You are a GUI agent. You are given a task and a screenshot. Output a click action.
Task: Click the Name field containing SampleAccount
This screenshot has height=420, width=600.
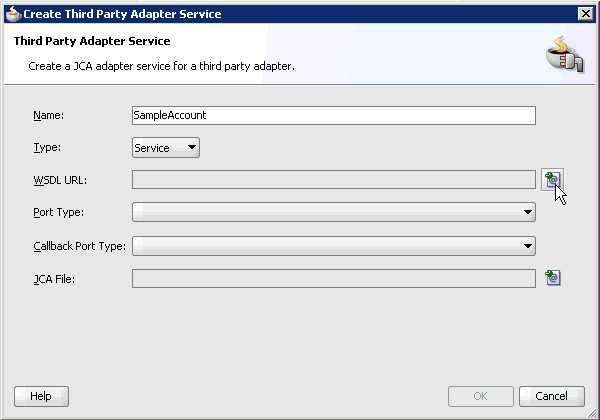pyautogui.click(x=334, y=115)
